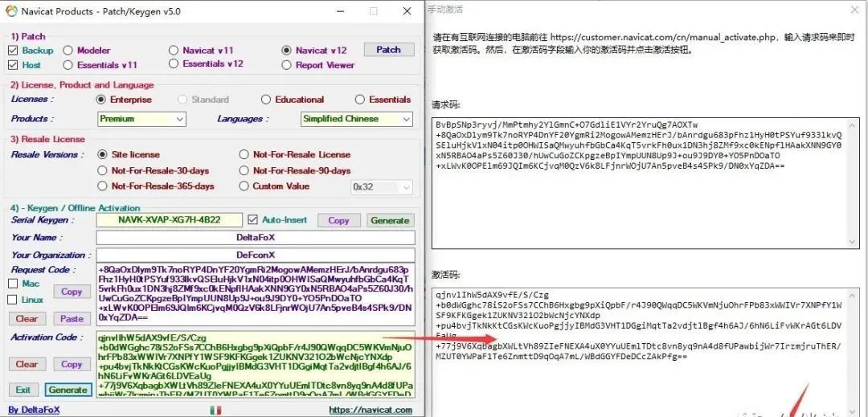This screenshot has width=868, height=417.
Task: Toggle the Host checkbox
Action: [14, 65]
